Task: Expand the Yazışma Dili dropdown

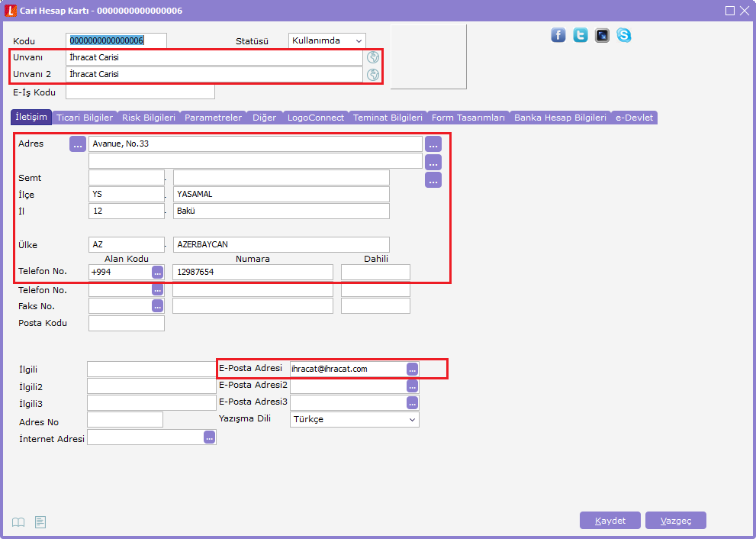Action: pyautogui.click(x=355, y=419)
